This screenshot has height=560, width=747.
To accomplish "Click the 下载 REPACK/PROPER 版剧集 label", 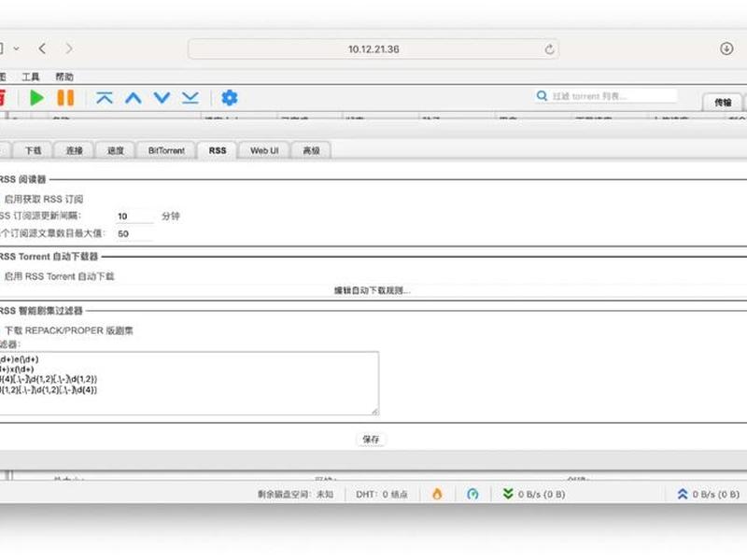I will coord(68,330).
